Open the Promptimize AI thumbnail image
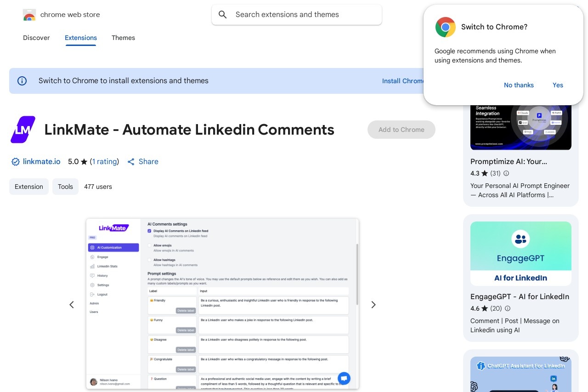588x392 pixels. 521,127
